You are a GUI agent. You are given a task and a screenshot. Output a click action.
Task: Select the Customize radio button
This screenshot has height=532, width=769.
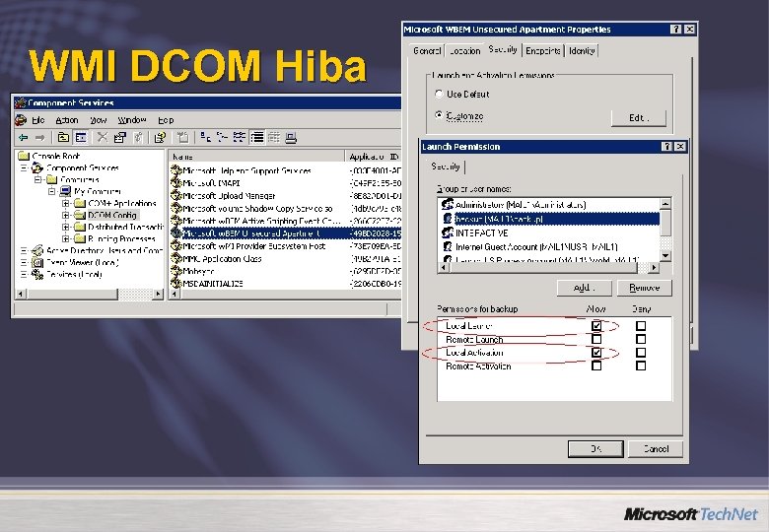click(x=439, y=115)
